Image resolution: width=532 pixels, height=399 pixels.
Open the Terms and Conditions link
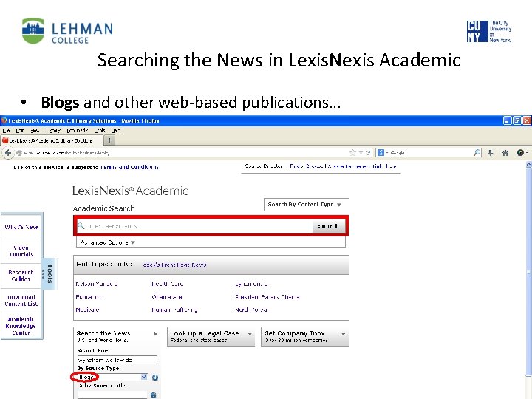click(129, 167)
